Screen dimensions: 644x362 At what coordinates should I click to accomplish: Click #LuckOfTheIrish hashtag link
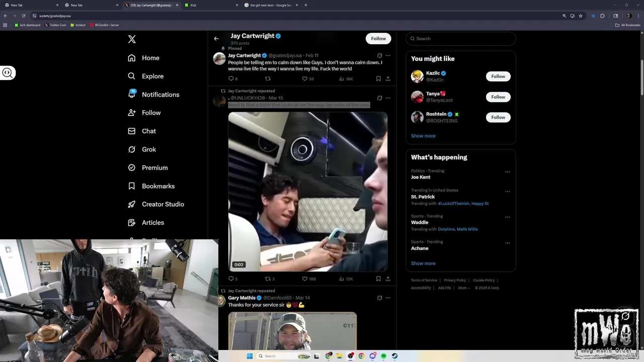[x=453, y=204]
